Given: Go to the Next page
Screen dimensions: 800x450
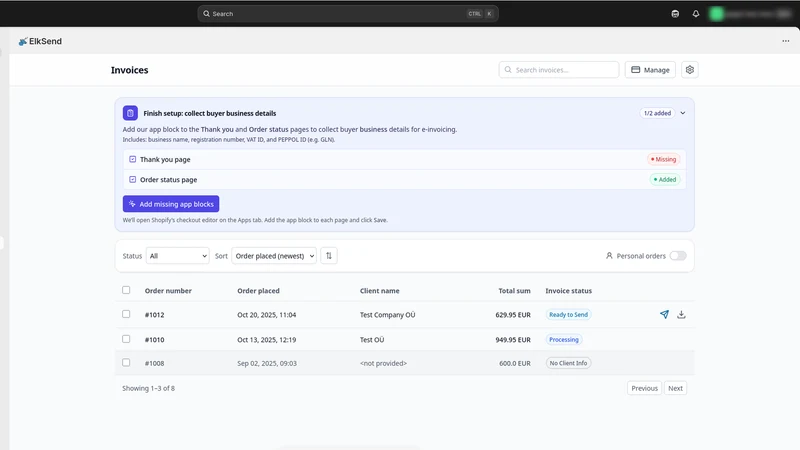Looking at the screenshot, I should pos(676,388).
